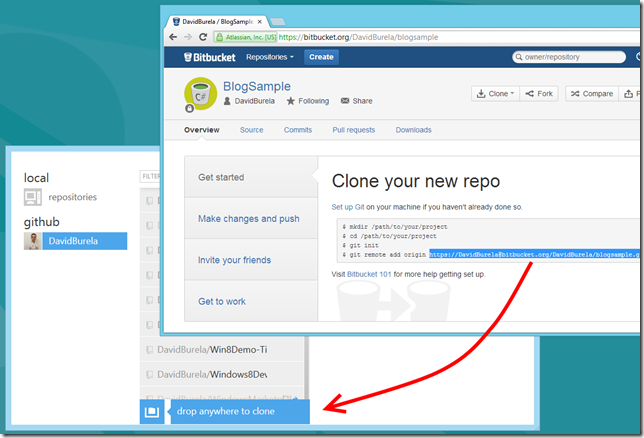Select the Get started step
644x438 pixels.
click(251, 177)
